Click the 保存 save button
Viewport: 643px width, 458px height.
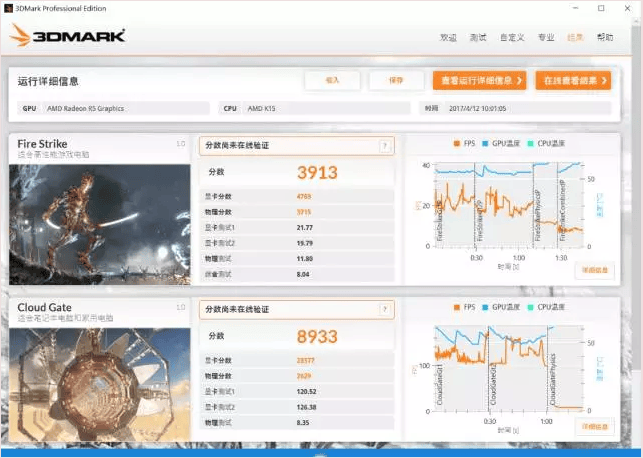pos(396,80)
